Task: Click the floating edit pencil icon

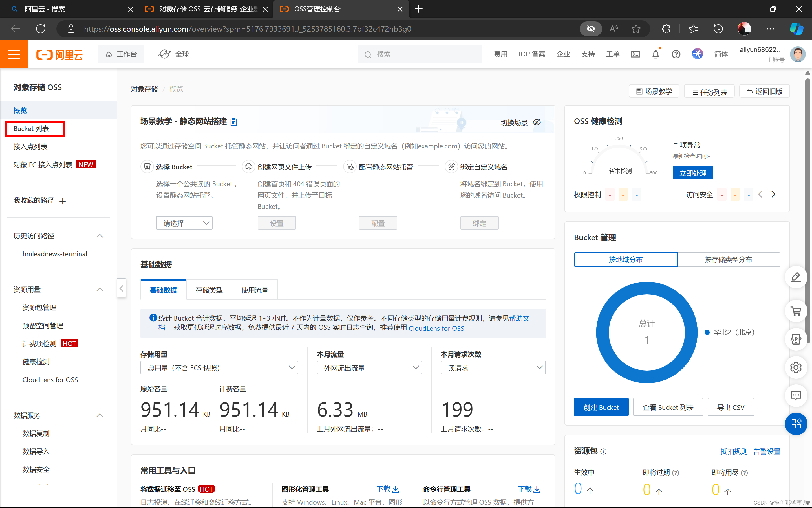Action: click(796, 277)
